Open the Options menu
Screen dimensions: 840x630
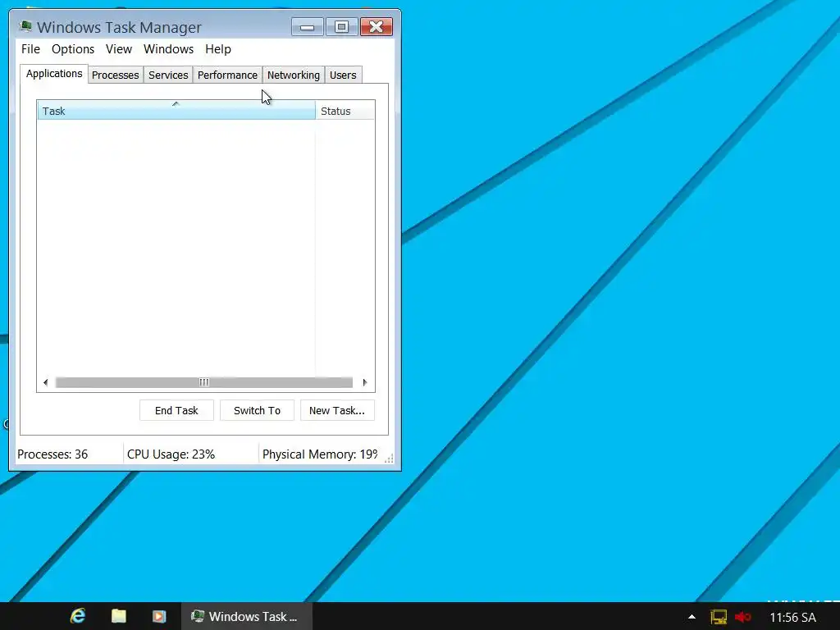click(x=73, y=48)
